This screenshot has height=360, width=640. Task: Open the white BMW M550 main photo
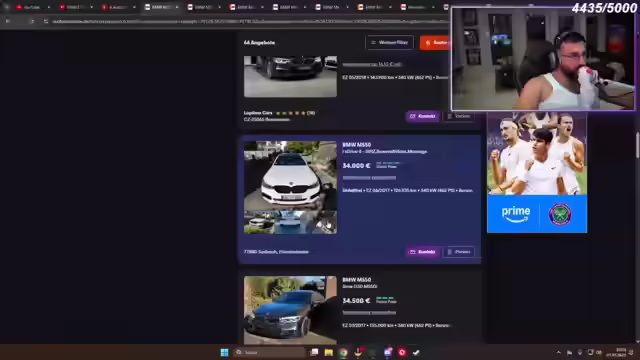coord(290,176)
